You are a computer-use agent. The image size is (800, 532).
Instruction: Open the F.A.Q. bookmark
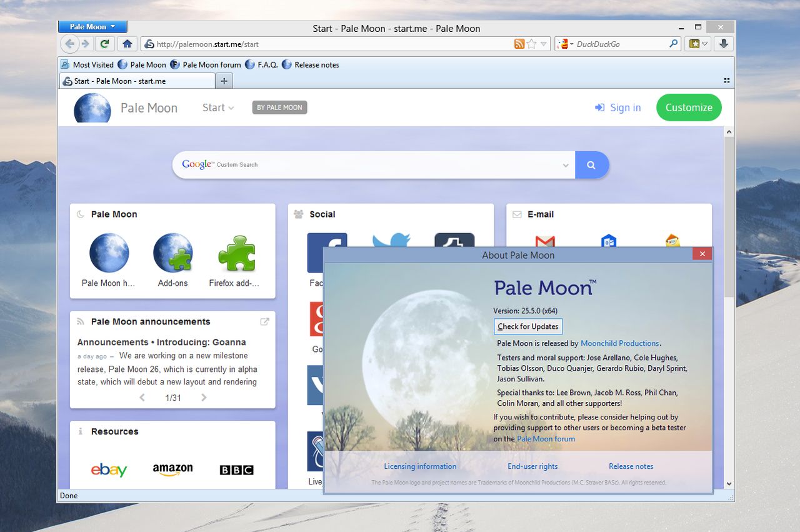262,64
